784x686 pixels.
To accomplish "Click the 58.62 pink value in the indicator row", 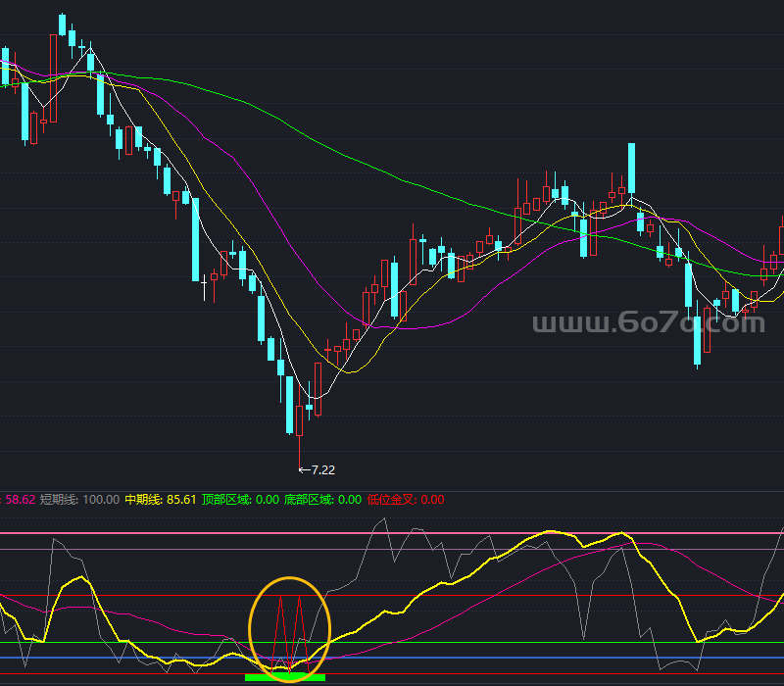I will (20, 500).
